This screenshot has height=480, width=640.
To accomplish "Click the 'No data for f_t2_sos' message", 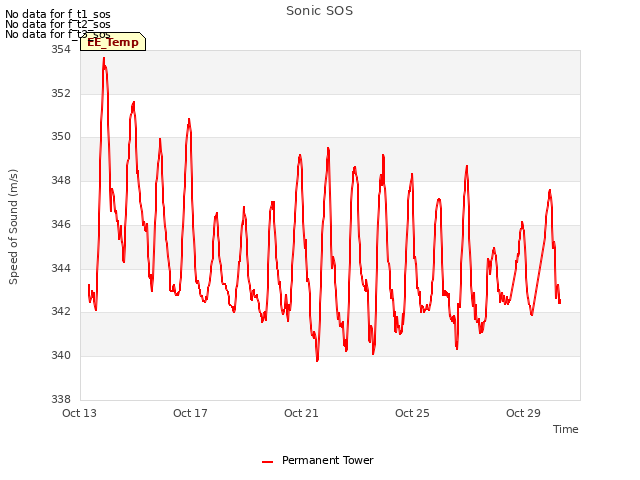I will tap(58, 24).
